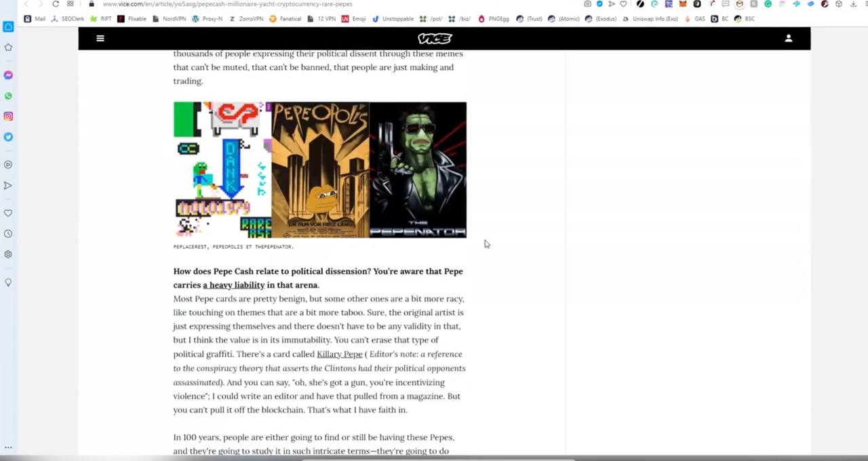Click the Pepenator card image
This screenshot has height=461, width=868.
coord(418,169)
